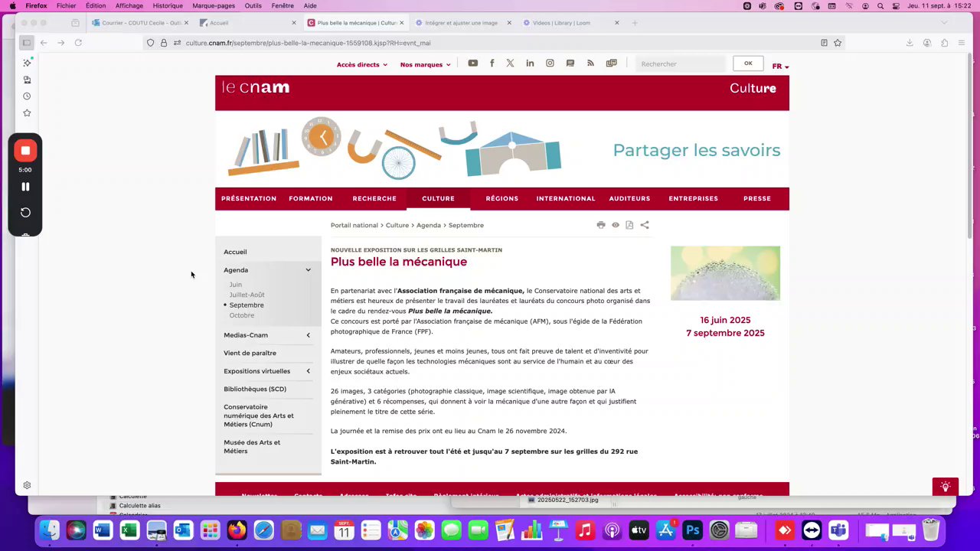Open the Firefox downloads icon
980x551 pixels.
pyautogui.click(x=910, y=43)
